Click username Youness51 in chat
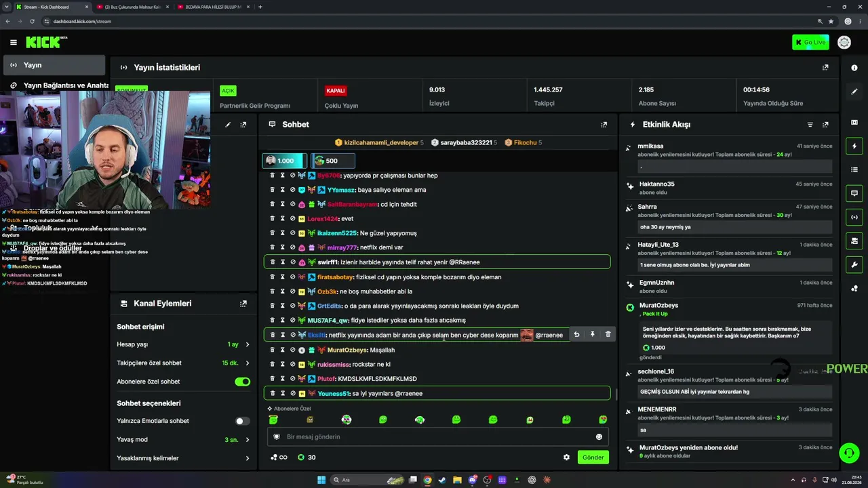The image size is (868, 488). (334, 394)
